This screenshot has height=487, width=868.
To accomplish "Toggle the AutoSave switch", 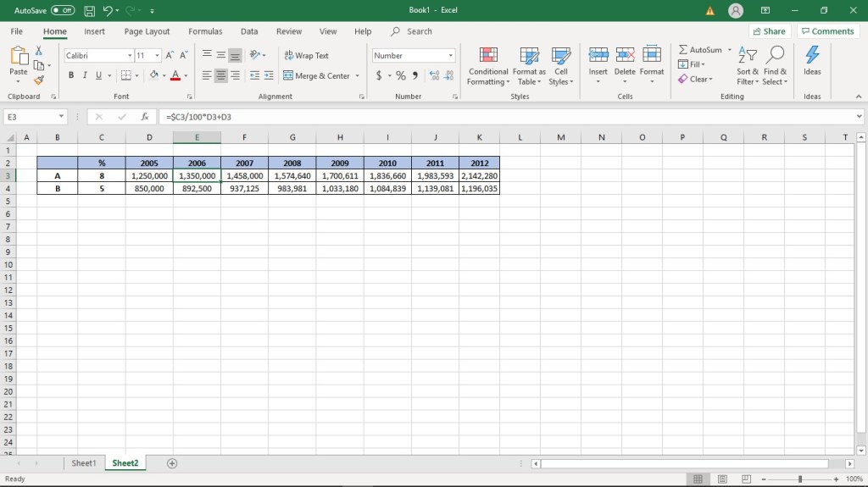I will tap(63, 10).
